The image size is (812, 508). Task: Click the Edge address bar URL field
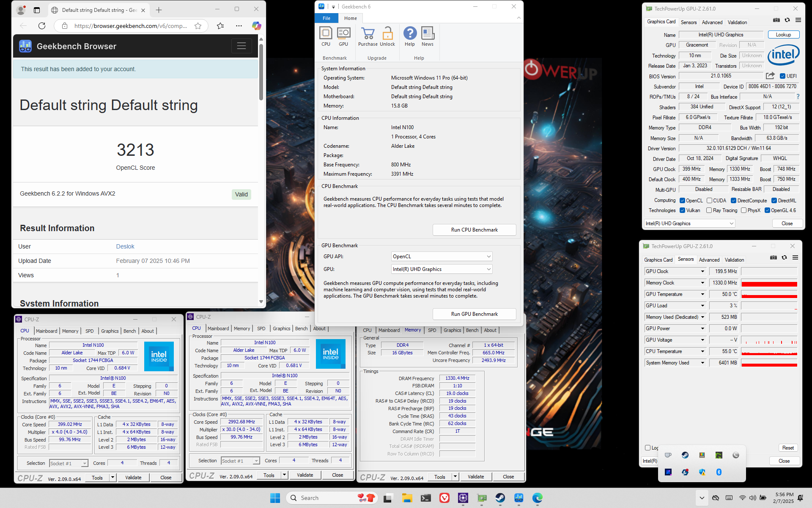pos(131,26)
